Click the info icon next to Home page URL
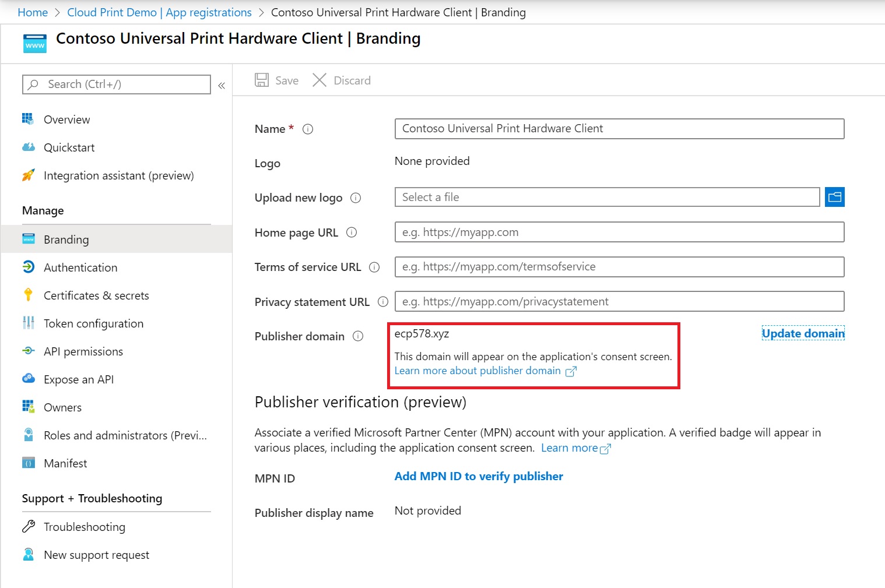885x588 pixels. click(x=352, y=233)
